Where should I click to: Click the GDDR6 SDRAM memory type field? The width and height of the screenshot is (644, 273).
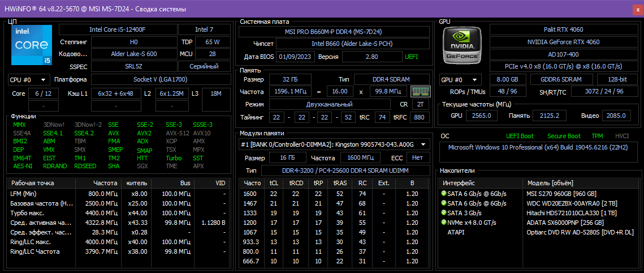coord(561,80)
